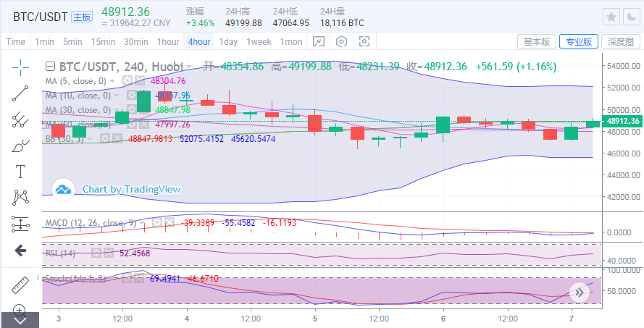Open settings gear for MA (10, close, 0)

[x=131, y=96]
